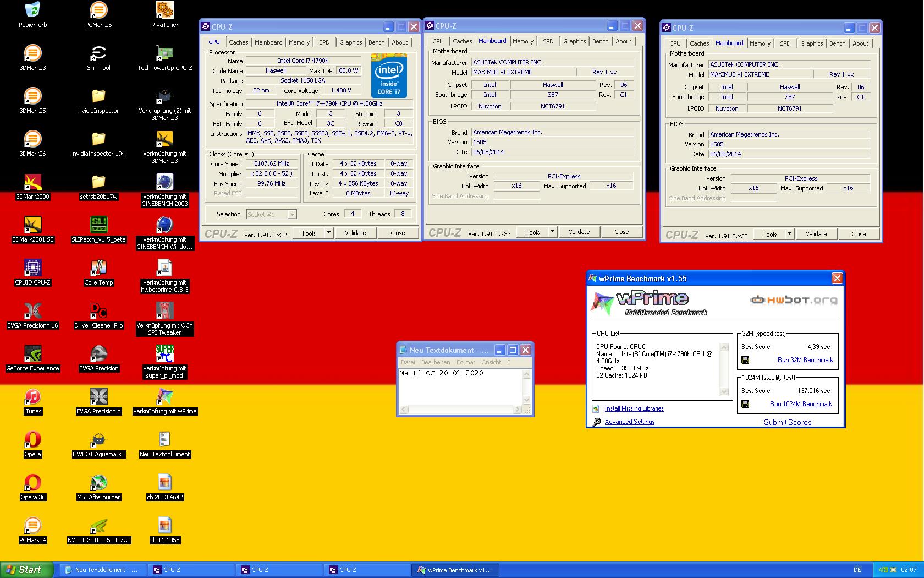
Task: Switch to Bench tab in right CPU-Z
Action: (838, 43)
